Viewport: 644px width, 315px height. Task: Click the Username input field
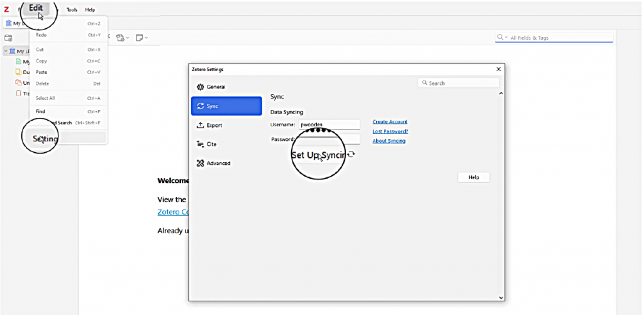tap(329, 124)
